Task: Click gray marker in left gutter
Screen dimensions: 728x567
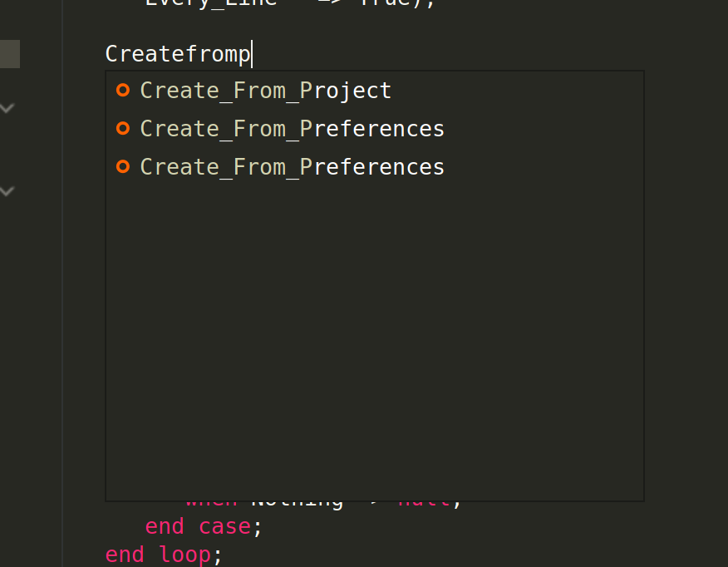Action: 10,54
